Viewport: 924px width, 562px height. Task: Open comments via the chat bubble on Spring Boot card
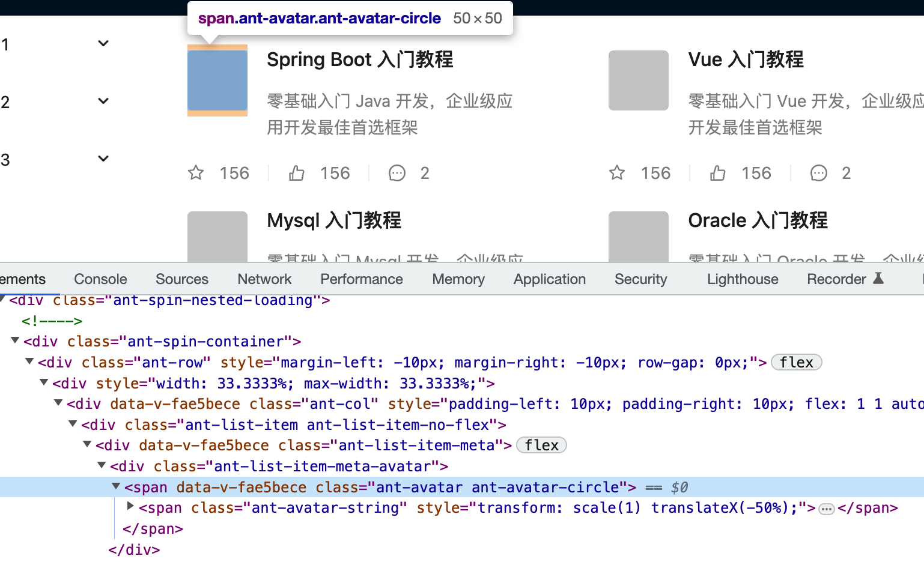397,173
